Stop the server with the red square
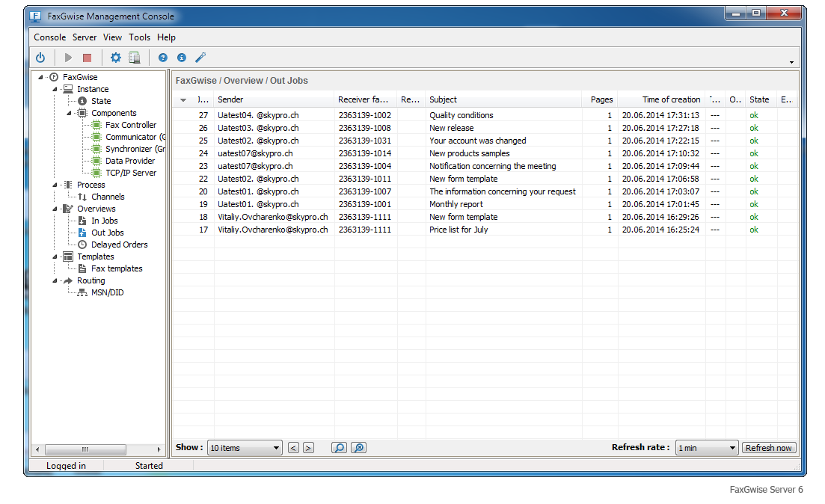Viewport: 825px width, 504px height. [88, 58]
